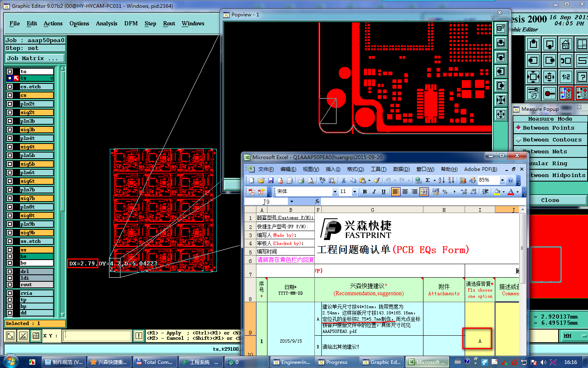Open the font color dropdown arrow in Excel
The image size is (588, 368).
517,191
